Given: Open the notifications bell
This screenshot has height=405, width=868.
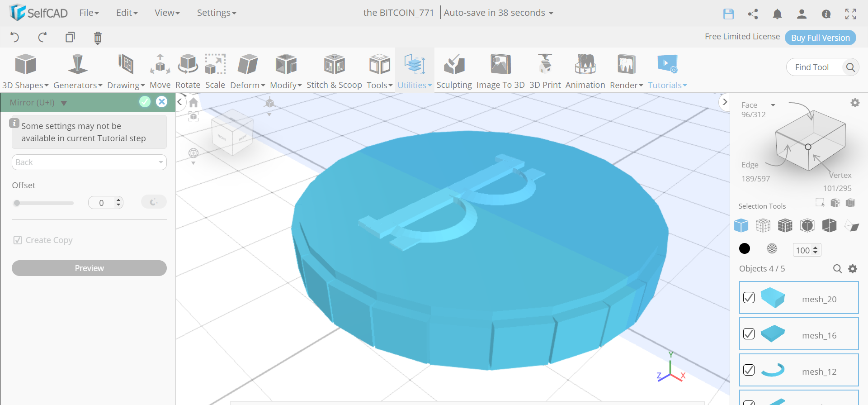Looking at the screenshot, I should [x=777, y=14].
